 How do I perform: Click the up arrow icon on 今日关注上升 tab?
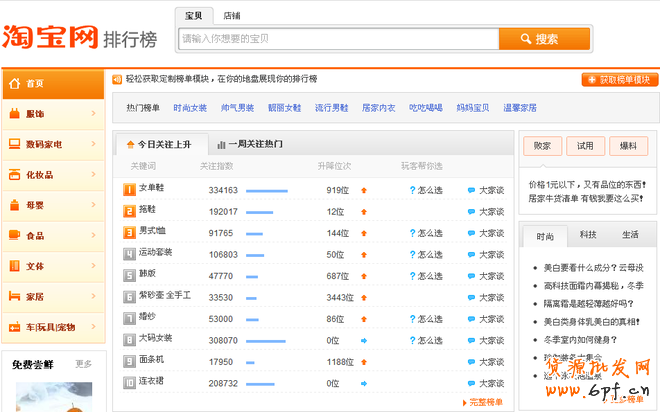coord(130,145)
